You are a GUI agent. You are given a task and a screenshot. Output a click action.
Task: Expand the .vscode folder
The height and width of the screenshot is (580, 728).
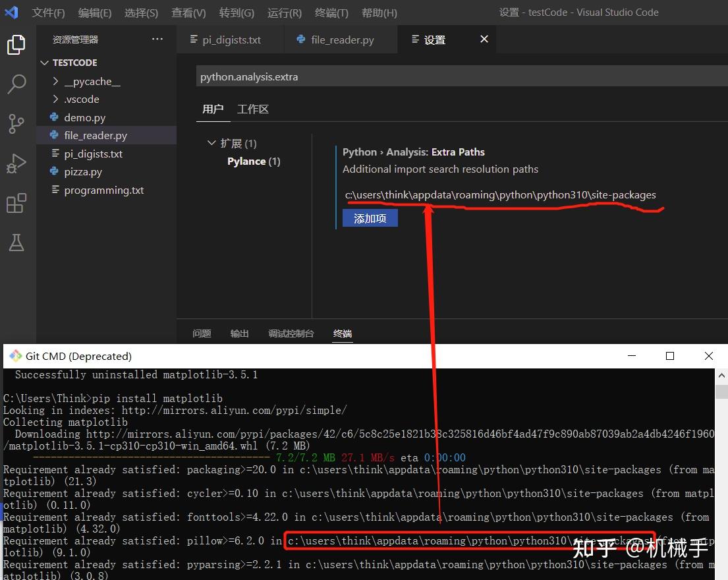tap(56, 99)
